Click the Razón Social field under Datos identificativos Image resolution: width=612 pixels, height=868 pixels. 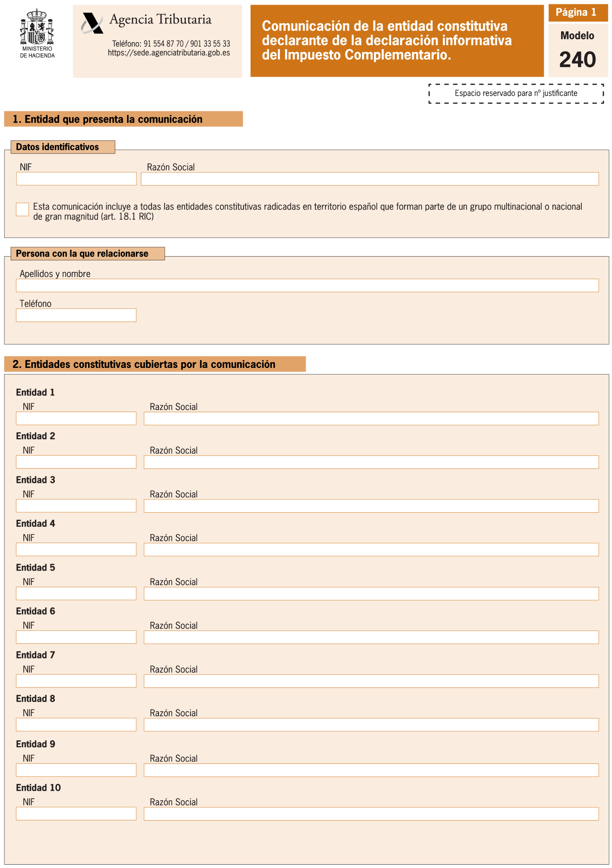pos(370,179)
